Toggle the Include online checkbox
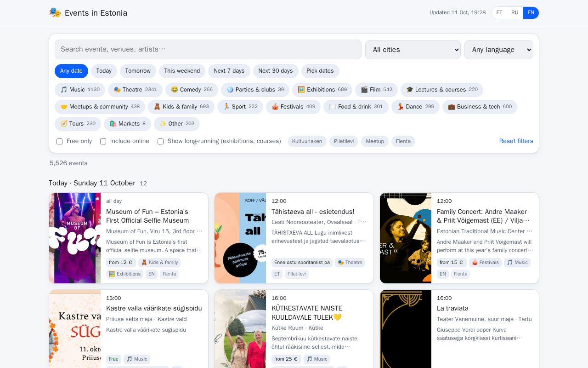This screenshot has width=588, height=368. point(103,142)
